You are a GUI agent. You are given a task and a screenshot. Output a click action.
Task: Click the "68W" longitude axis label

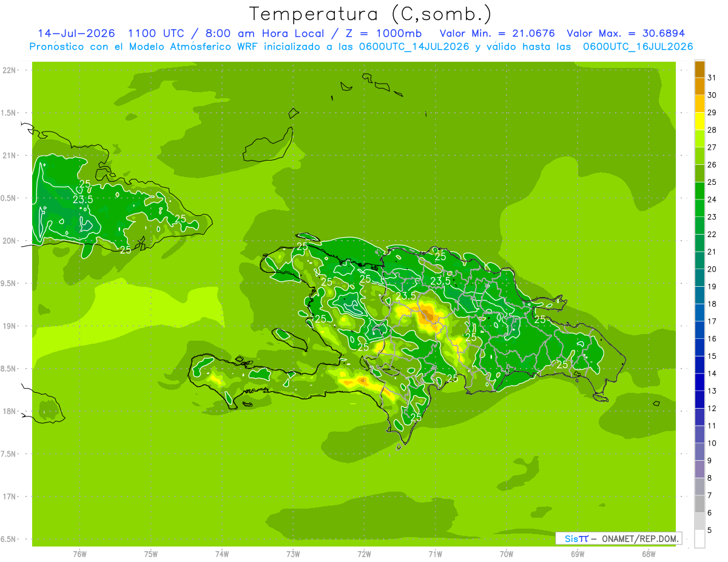(649, 554)
